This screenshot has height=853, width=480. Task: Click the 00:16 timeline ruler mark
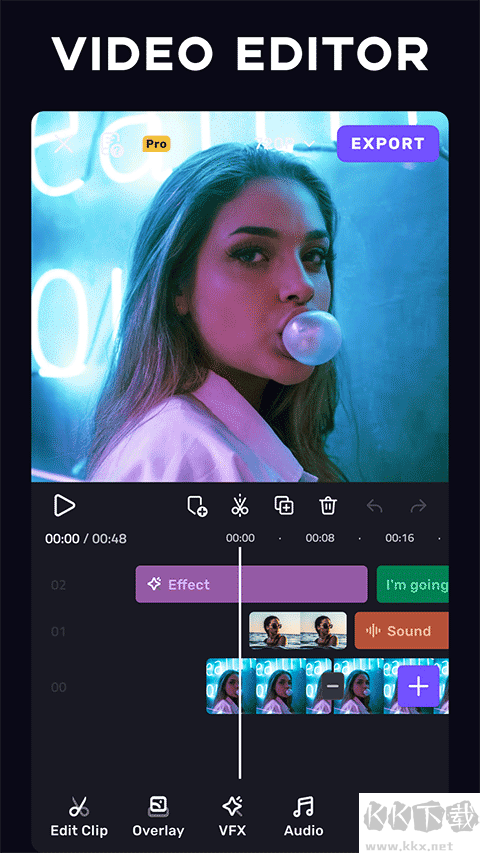(400, 538)
